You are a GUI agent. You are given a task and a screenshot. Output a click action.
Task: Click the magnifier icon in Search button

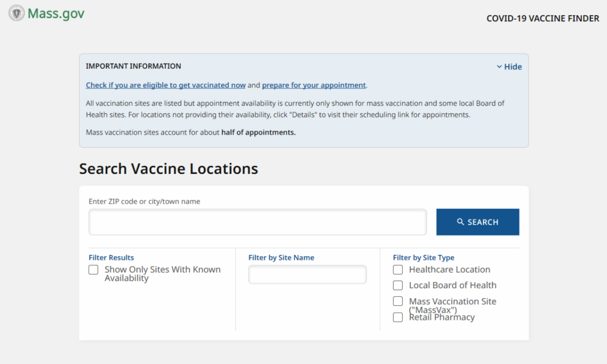click(460, 222)
